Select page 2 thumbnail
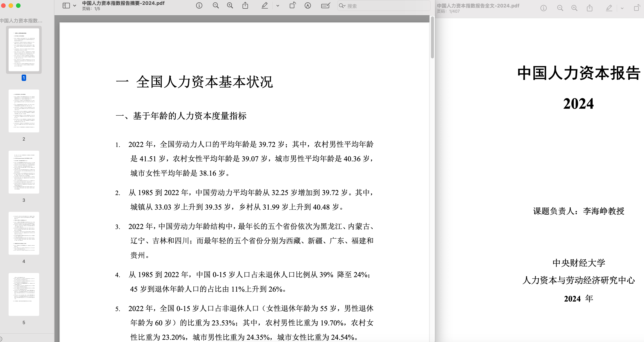Viewport: 644px width, 342px height. [24, 111]
